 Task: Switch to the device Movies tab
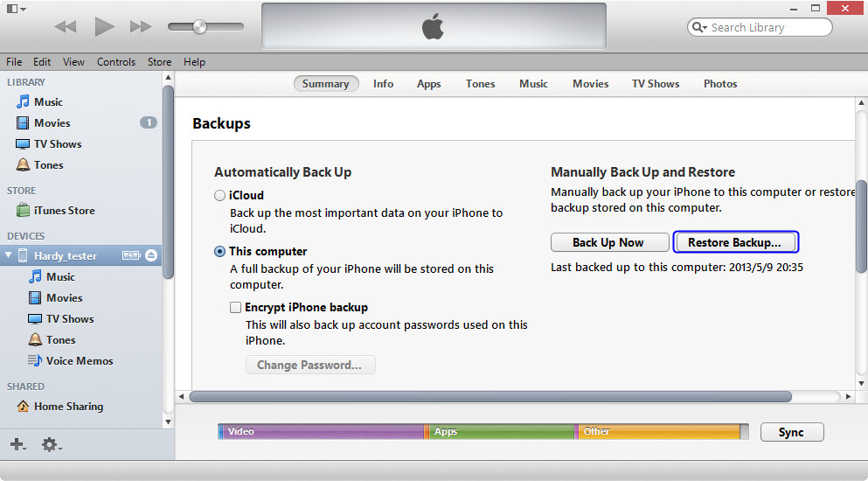pos(590,84)
